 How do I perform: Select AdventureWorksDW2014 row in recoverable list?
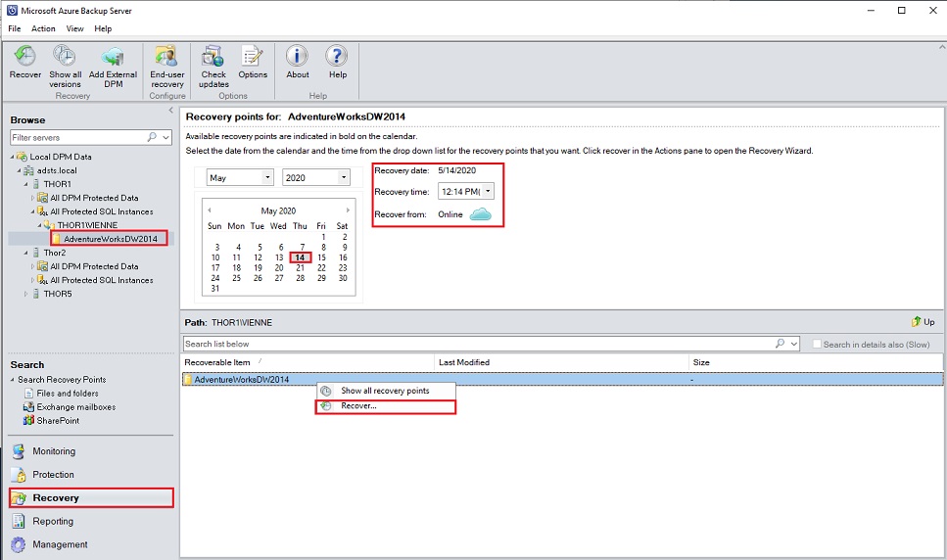tap(562, 380)
